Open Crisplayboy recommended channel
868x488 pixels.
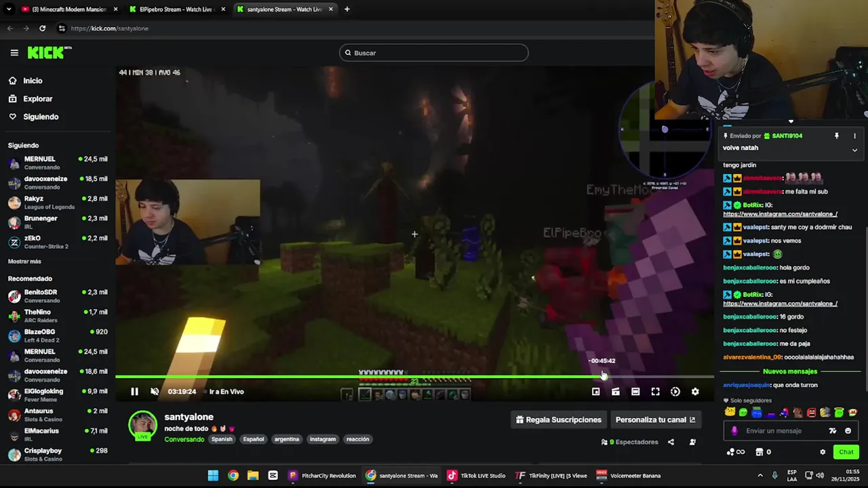coord(58,454)
